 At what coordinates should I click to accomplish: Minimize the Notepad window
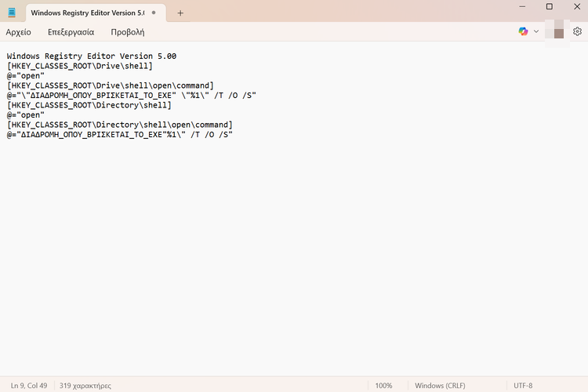point(522,7)
